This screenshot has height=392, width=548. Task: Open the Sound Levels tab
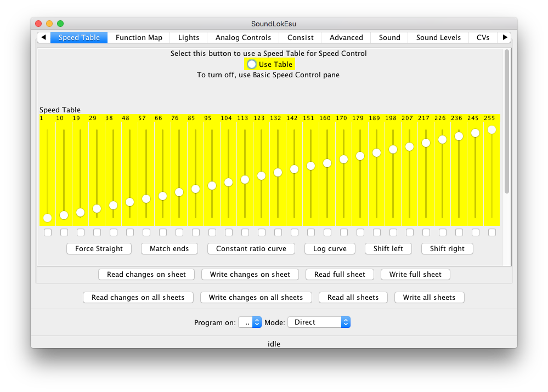[438, 38]
